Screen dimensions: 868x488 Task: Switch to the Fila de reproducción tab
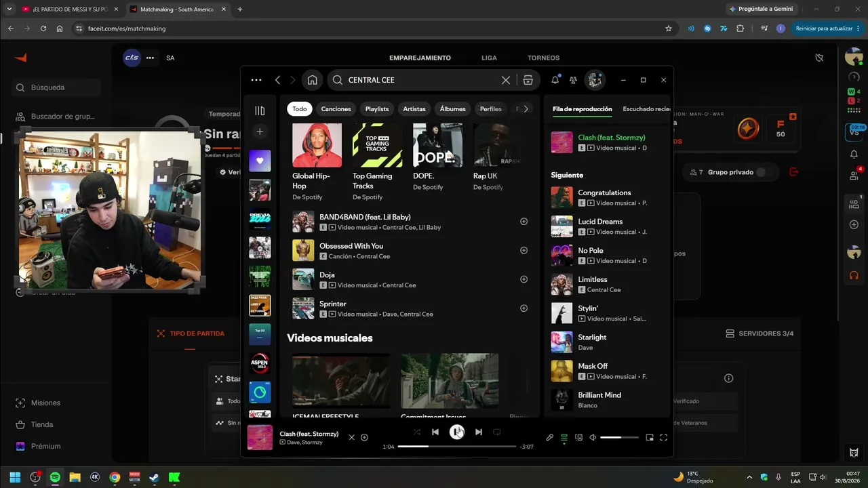[583, 109]
